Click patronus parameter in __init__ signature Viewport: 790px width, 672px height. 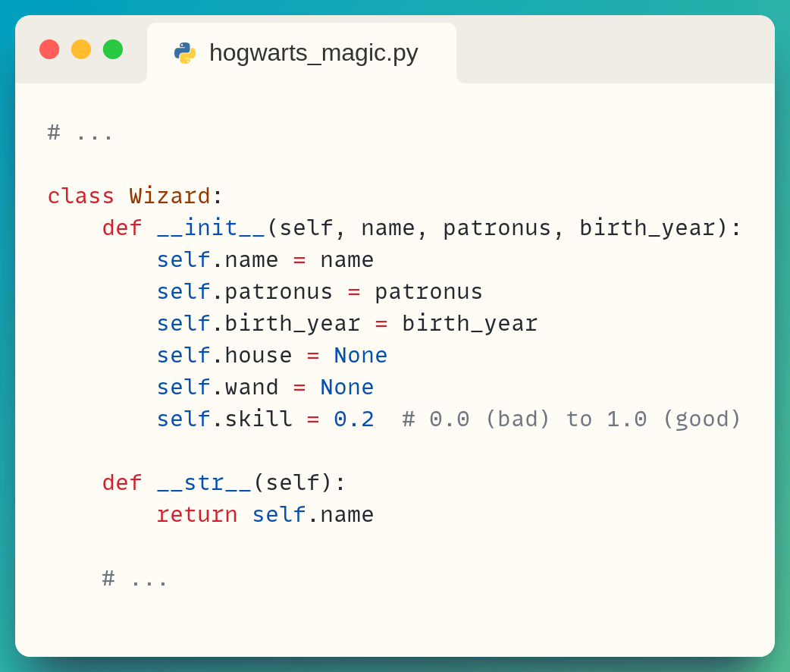coord(497,228)
